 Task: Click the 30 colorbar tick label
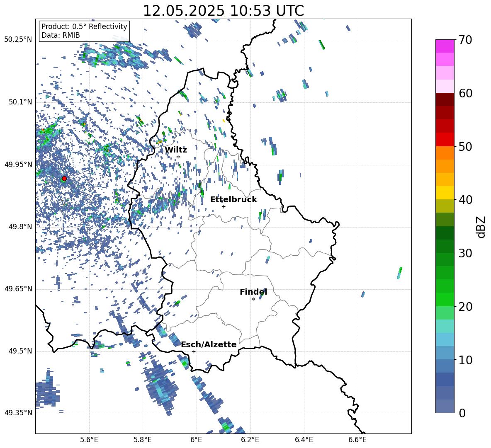pos(465,253)
